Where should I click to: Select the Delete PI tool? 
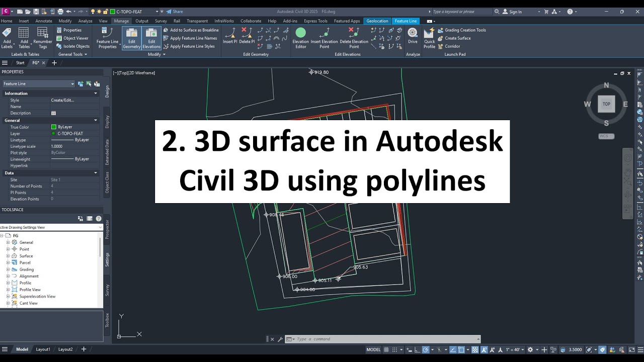[247, 35]
